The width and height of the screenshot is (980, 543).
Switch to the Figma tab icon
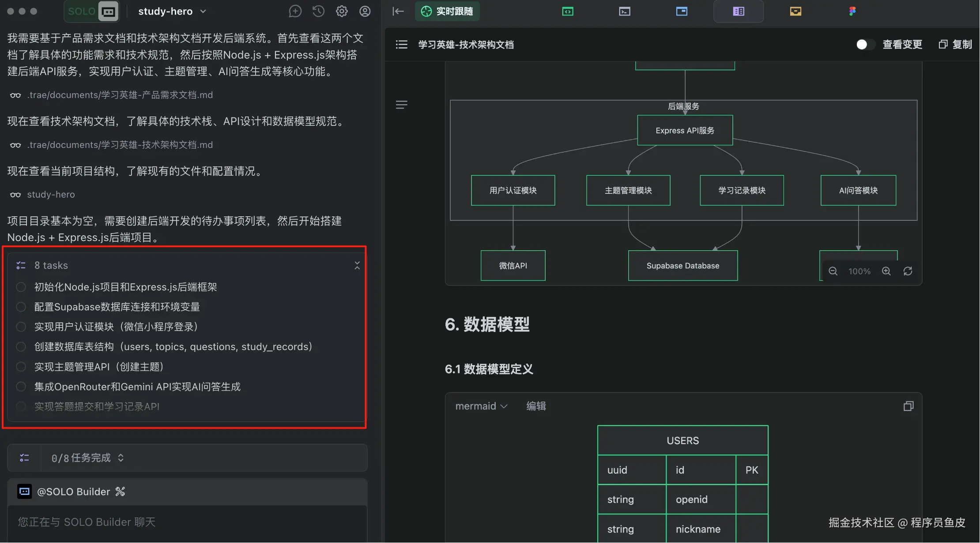pos(852,11)
